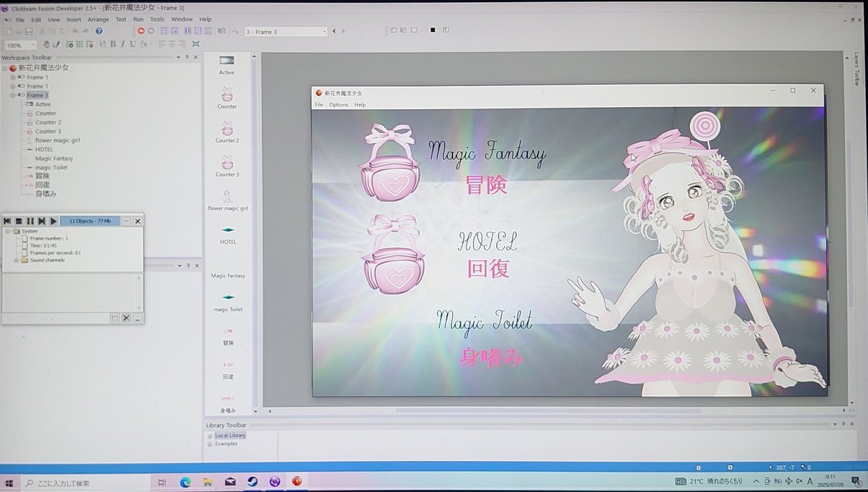
Task: Select Time: 01:45 in the debugger tree
Action: [x=43, y=246]
